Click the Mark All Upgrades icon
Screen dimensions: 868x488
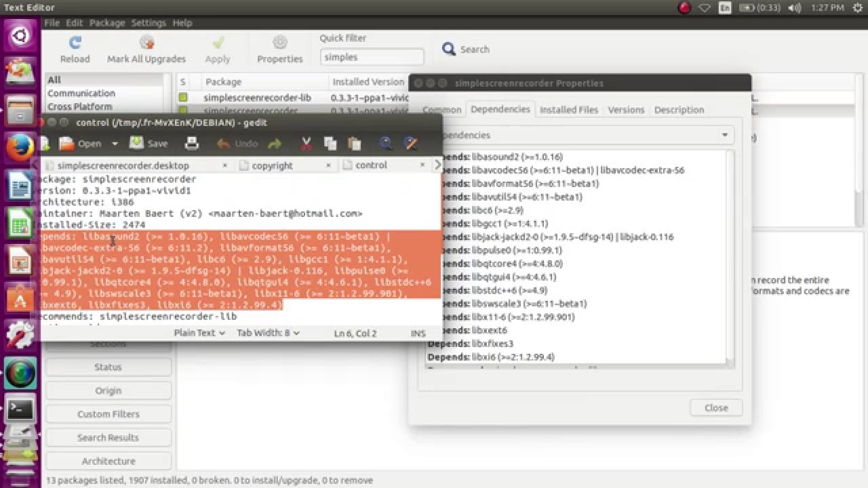146,43
